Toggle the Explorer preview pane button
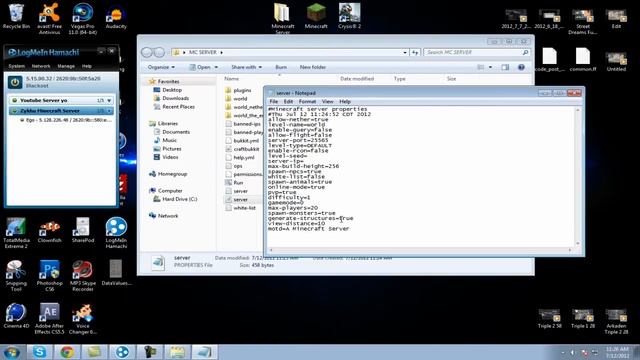The height and width of the screenshot is (360, 640). click(x=505, y=67)
